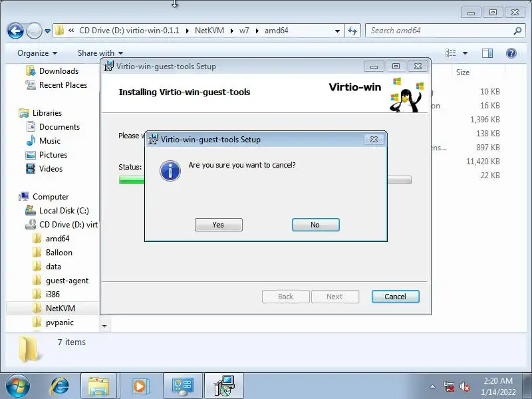Expand the arrow after CD Drive breadcrumb
This screenshot has width=532, height=399.
point(188,31)
